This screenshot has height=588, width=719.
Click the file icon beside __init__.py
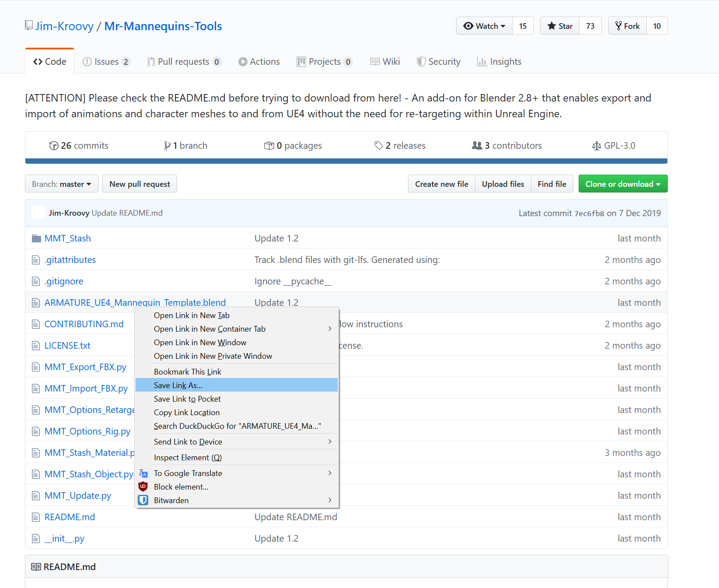coord(36,539)
